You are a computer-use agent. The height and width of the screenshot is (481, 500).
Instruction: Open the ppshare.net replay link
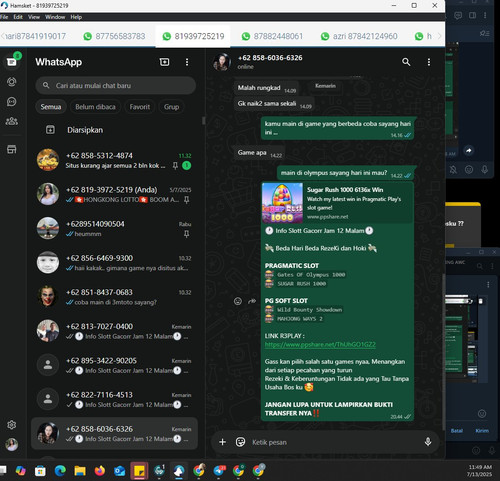tap(320, 344)
